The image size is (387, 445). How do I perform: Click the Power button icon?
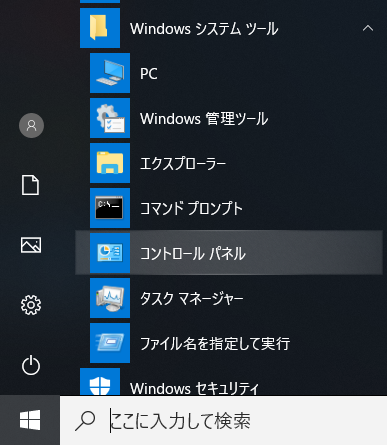pos(31,365)
